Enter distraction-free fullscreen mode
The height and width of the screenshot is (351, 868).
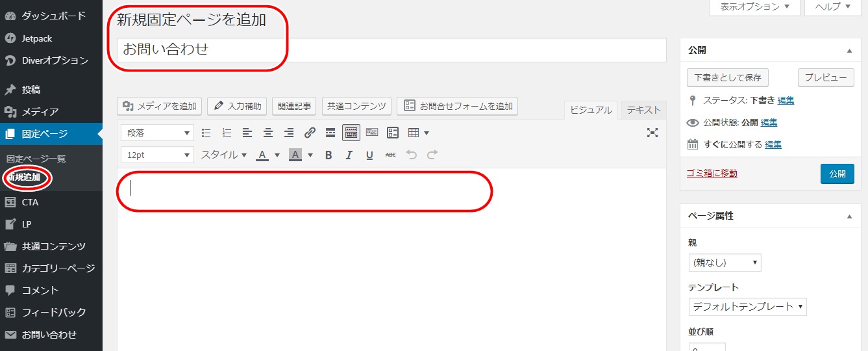(652, 133)
